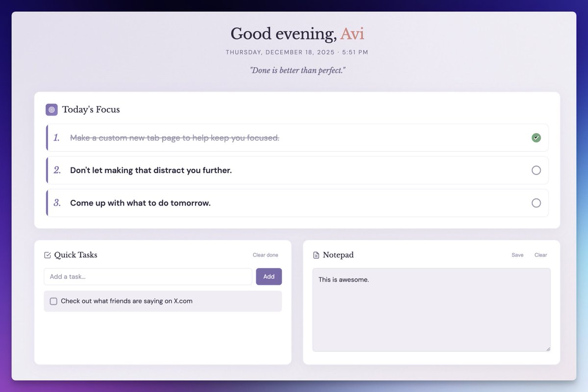Click the Today's Focus target icon
The image size is (588, 392).
(51, 109)
